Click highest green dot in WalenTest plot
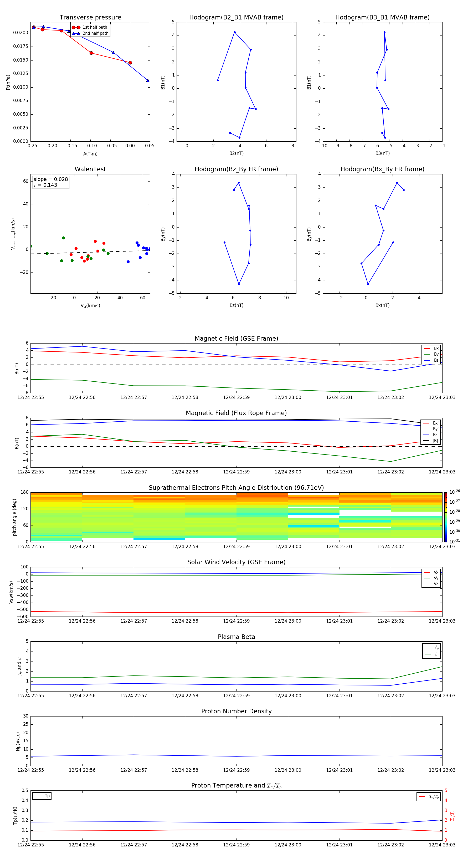The height and width of the screenshot is (868, 473). [x=63, y=238]
